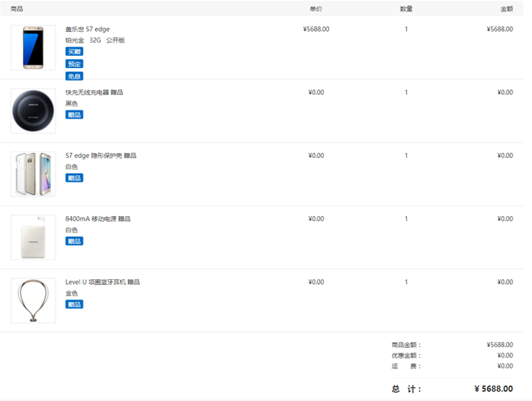Click the Level U 项圈蓝牙耳机 product title
The width and height of the screenshot is (532, 401).
[102, 282]
